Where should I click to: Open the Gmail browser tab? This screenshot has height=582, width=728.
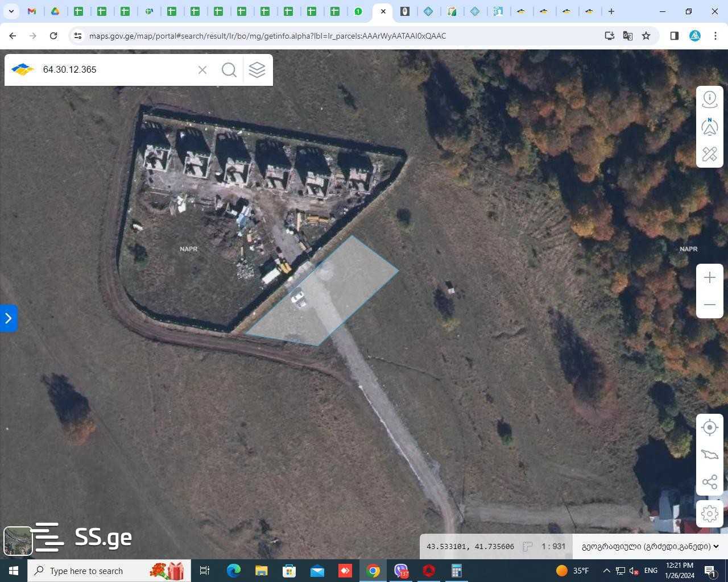pyautogui.click(x=32, y=11)
